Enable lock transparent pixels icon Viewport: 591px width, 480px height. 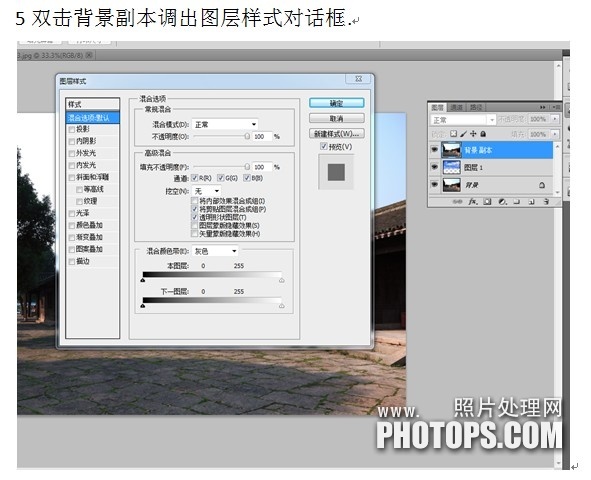454,134
